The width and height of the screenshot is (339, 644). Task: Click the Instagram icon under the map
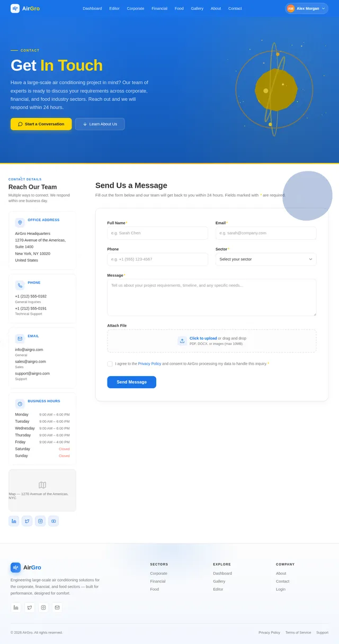point(40,521)
